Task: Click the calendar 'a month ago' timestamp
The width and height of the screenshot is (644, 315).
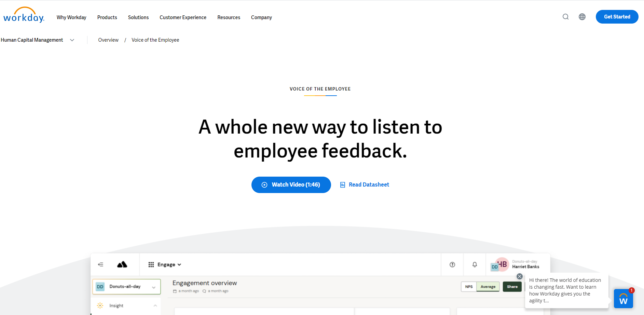Action: [x=186, y=291]
